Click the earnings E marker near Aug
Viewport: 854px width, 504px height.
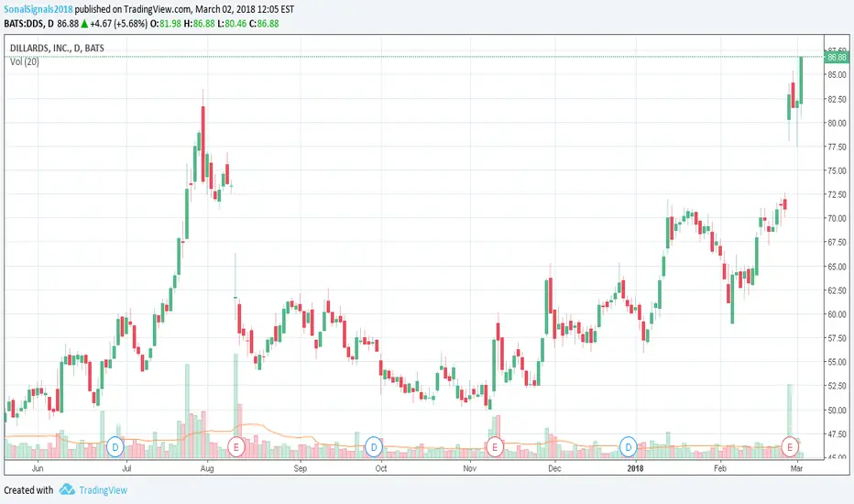tap(235, 447)
